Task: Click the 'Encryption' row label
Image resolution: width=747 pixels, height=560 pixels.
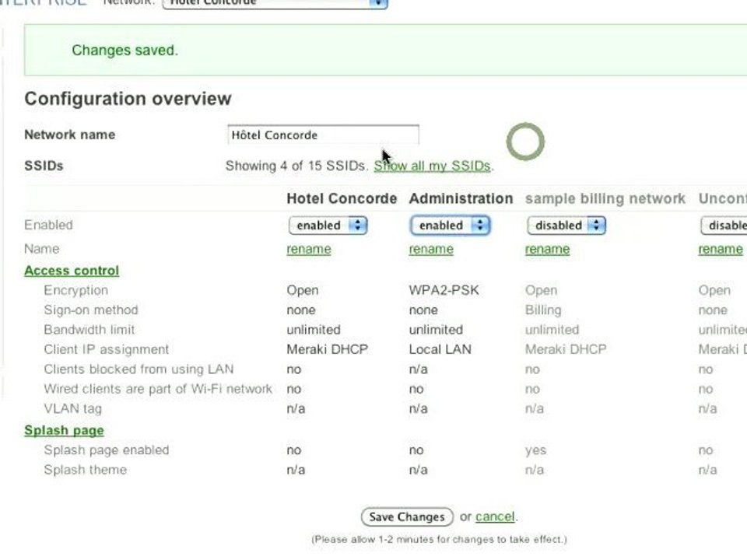Action: [75, 290]
